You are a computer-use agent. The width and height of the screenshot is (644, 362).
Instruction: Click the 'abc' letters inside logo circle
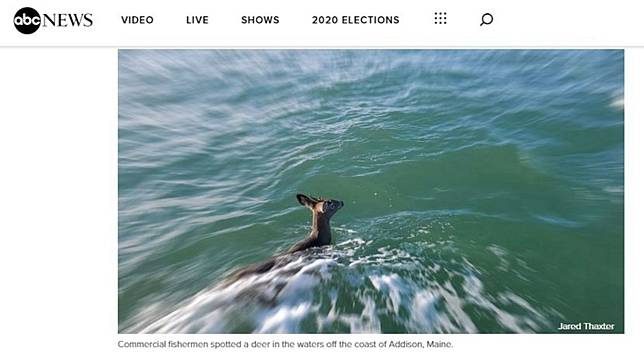pos(27,21)
